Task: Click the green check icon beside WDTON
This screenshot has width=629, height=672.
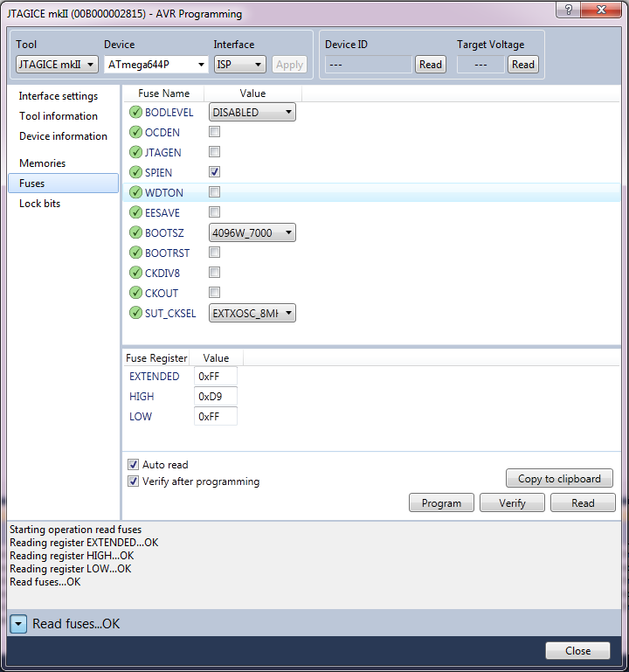Action: (135, 192)
